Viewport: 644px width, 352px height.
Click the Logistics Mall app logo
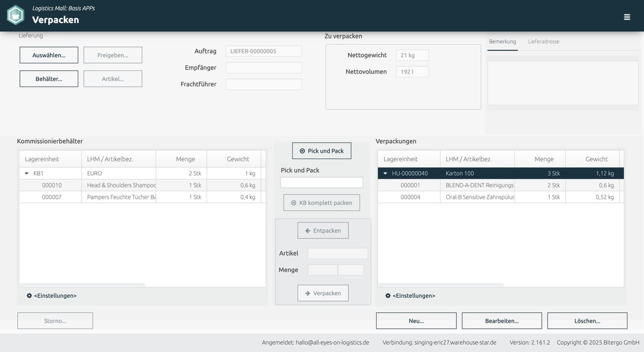[x=16, y=15]
